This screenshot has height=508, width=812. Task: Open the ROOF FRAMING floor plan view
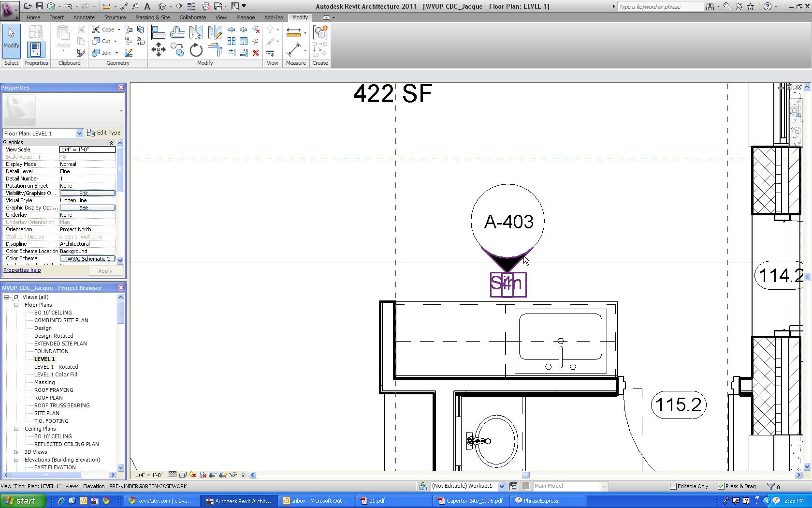(x=54, y=390)
